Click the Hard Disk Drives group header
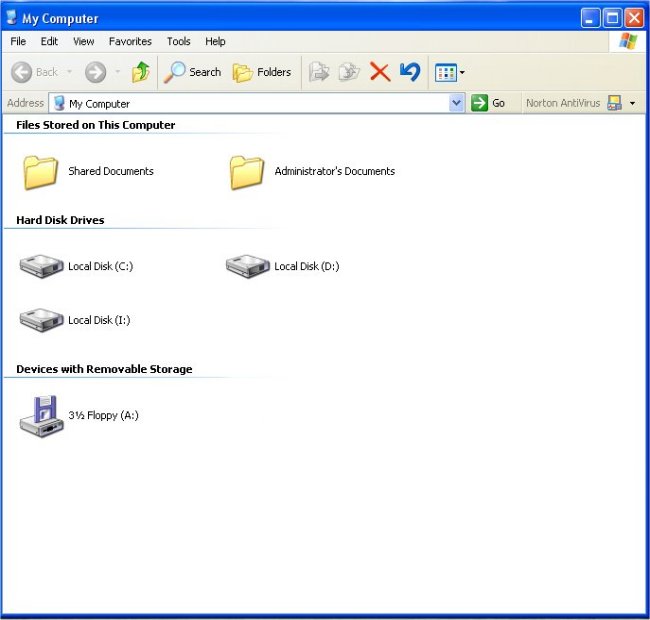Screen dimensions: 650x620 [x=60, y=220]
